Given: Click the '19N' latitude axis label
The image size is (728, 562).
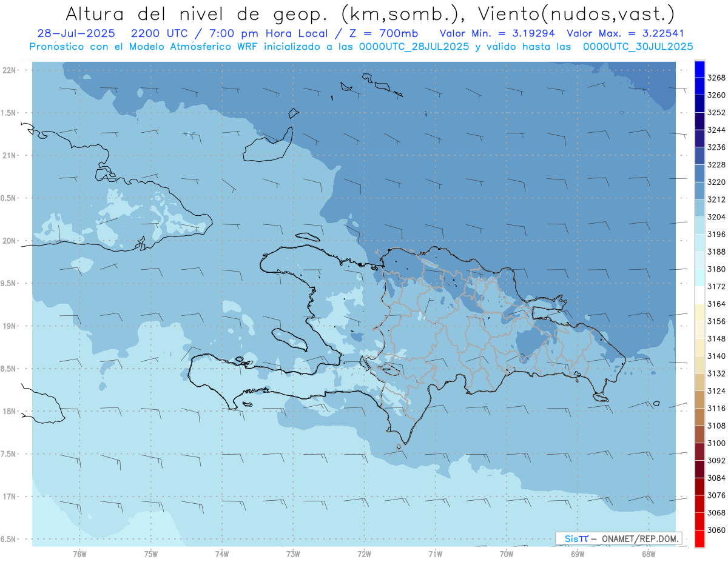Looking at the screenshot, I should [10, 326].
